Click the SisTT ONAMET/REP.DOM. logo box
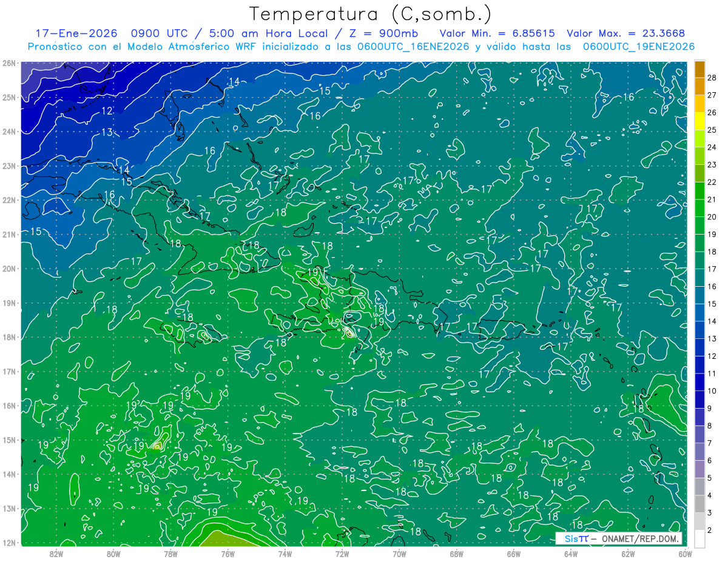This screenshot has height=562, width=728. [618, 538]
